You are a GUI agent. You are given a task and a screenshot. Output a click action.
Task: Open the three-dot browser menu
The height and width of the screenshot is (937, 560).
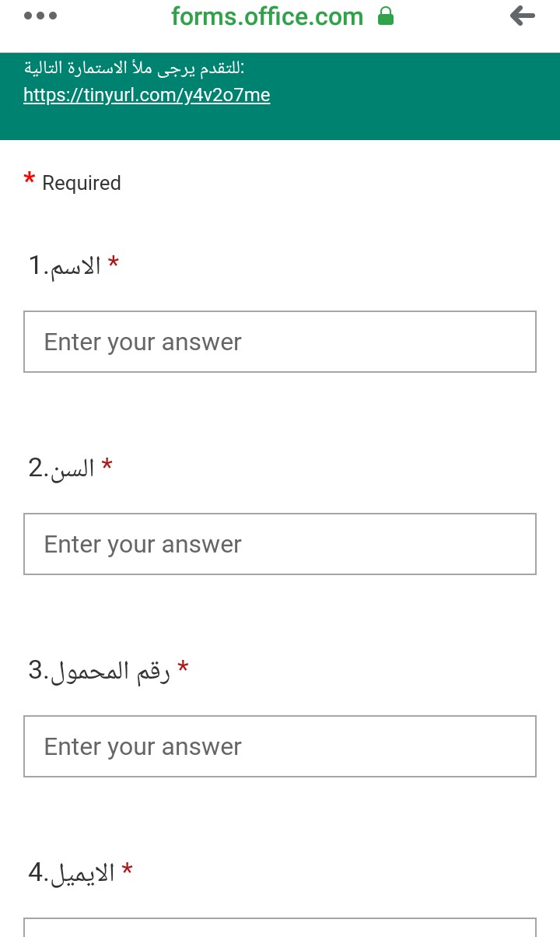click(x=40, y=16)
